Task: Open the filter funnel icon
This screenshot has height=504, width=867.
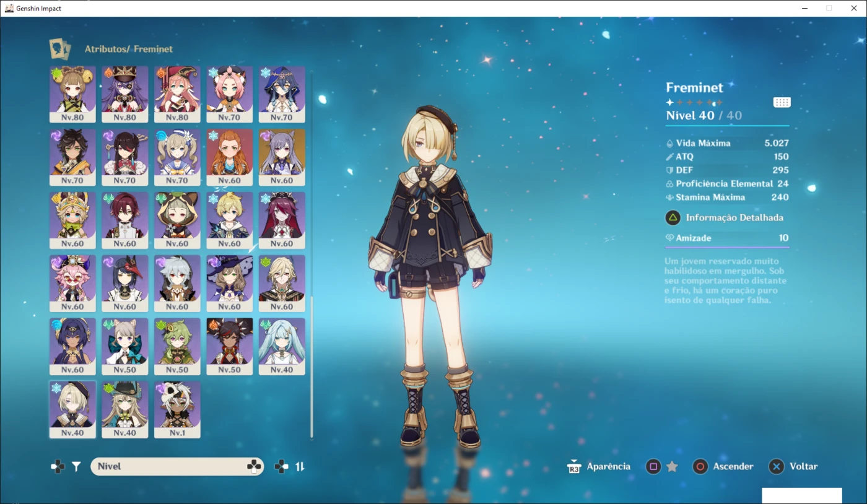Action: point(76,467)
